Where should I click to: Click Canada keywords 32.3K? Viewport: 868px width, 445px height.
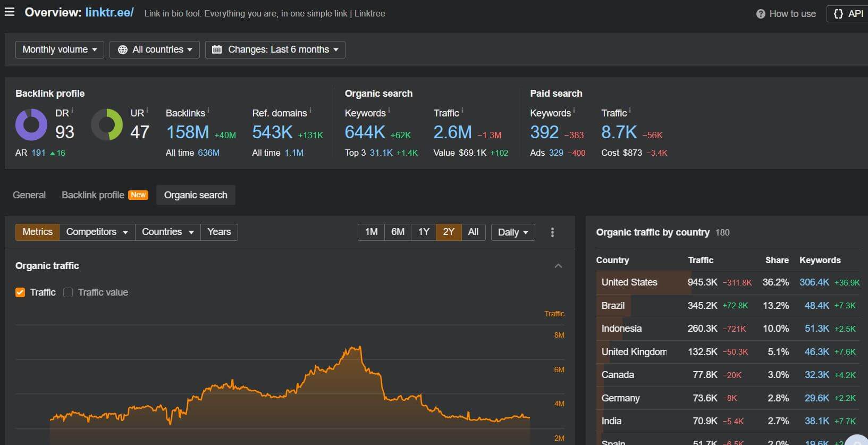click(817, 375)
